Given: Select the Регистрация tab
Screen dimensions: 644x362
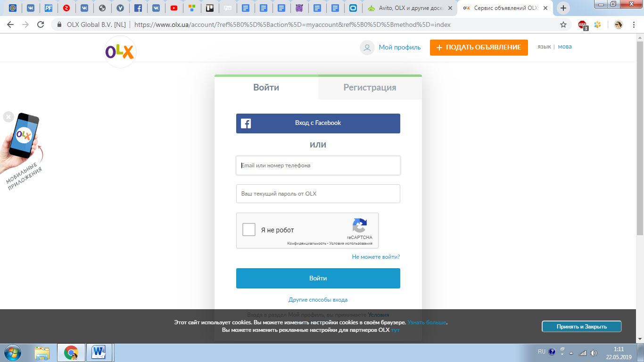Looking at the screenshot, I should 370,88.
